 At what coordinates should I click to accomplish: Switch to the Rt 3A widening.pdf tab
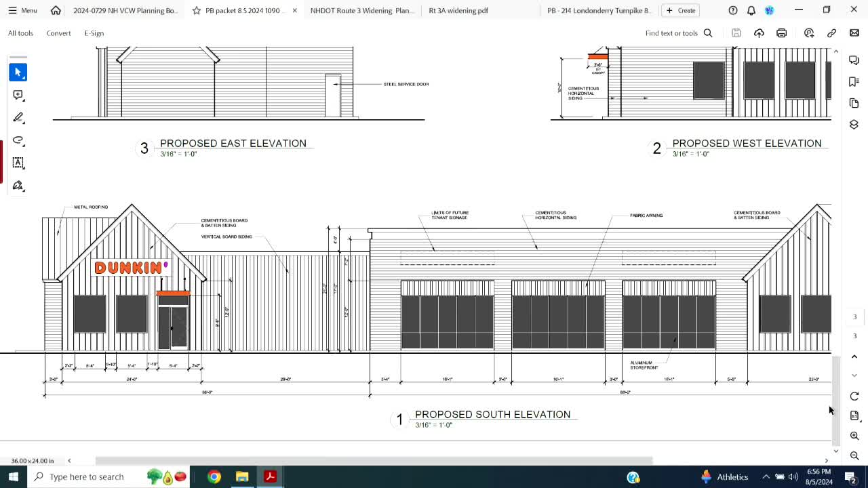458,10
